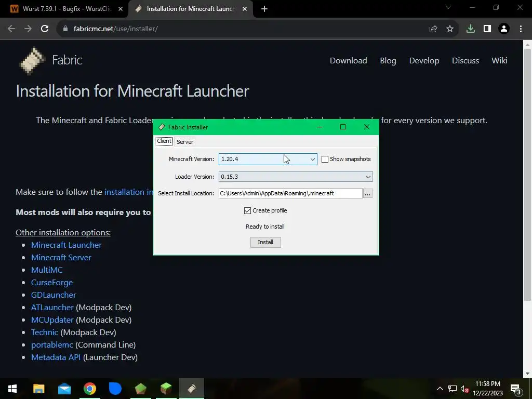532x399 pixels.
Task: Open the portablemc link
Action: [x=52, y=345]
